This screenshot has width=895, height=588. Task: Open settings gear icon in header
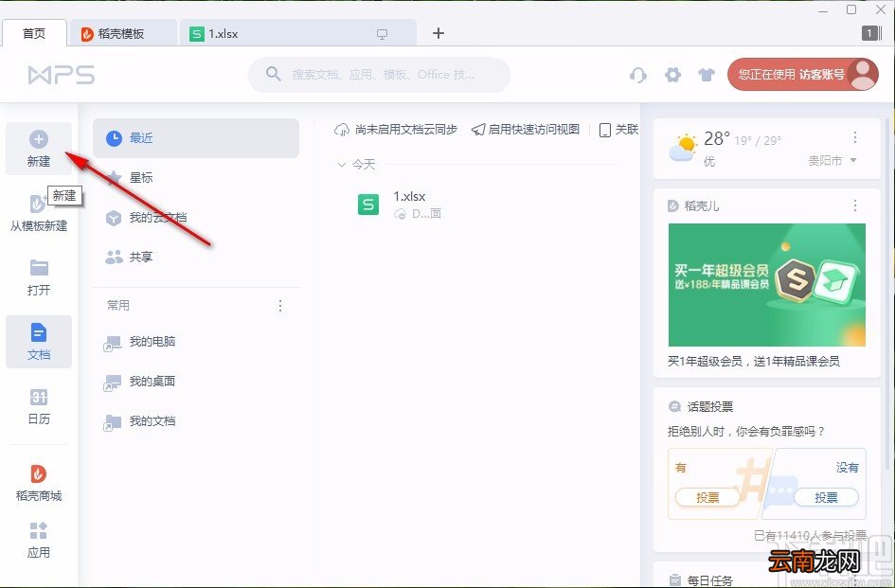673,75
